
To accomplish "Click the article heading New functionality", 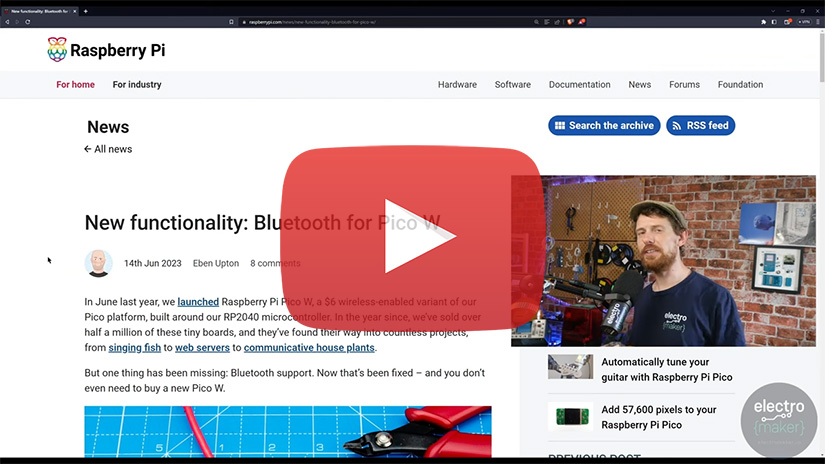I will click(263, 223).
